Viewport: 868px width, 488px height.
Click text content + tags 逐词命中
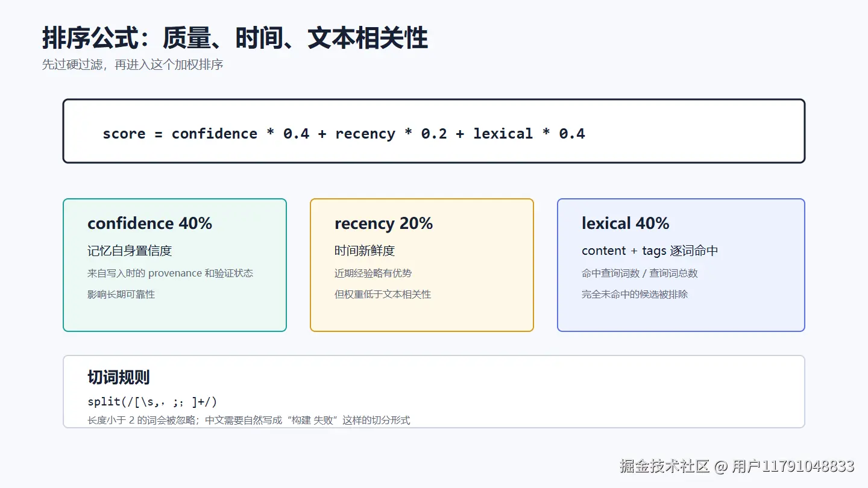click(x=650, y=251)
